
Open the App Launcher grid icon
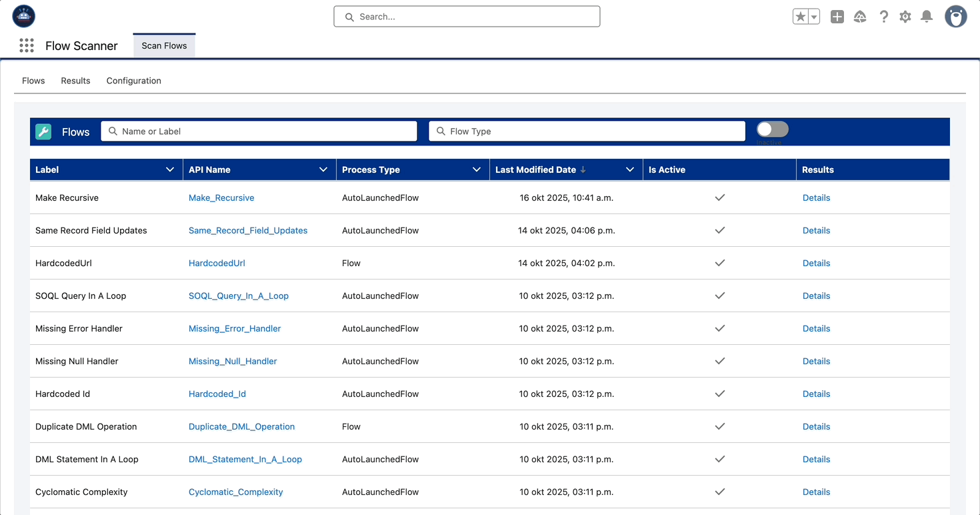27,45
